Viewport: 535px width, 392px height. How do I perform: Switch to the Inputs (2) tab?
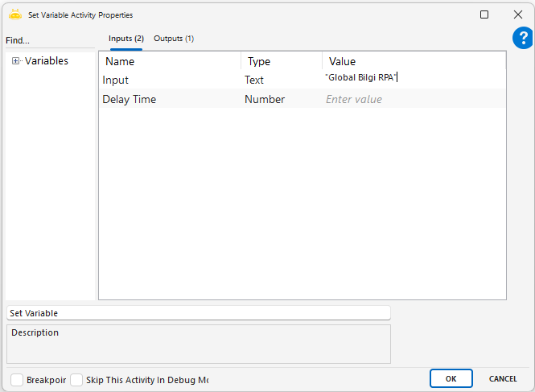point(126,39)
